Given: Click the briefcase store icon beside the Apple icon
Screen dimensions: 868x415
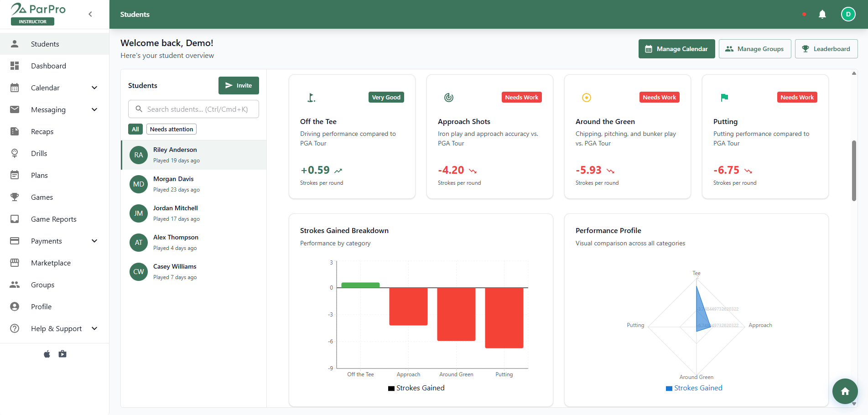Looking at the screenshot, I should tap(62, 354).
